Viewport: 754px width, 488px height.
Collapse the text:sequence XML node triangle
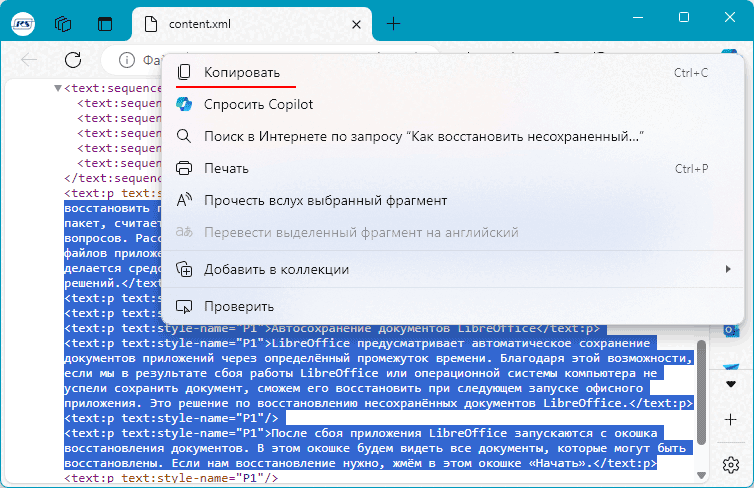pyautogui.click(x=58, y=88)
